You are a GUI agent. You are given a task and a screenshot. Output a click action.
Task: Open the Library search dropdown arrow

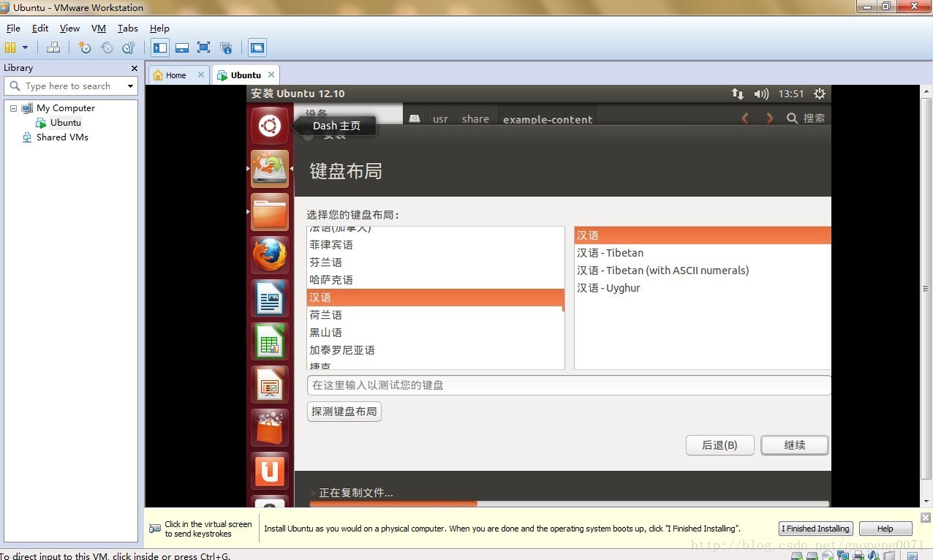click(x=131, y=86)
